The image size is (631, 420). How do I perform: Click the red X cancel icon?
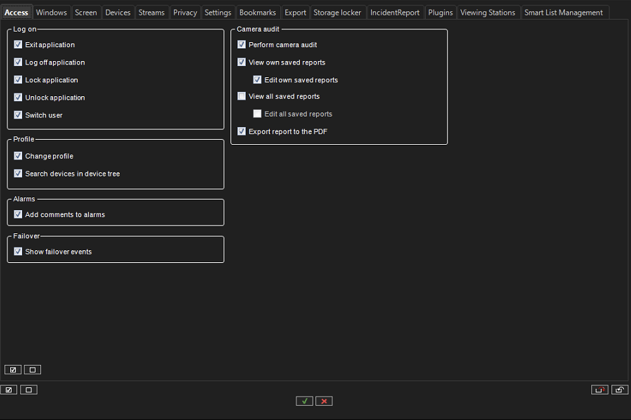click(x=324, y=401)
